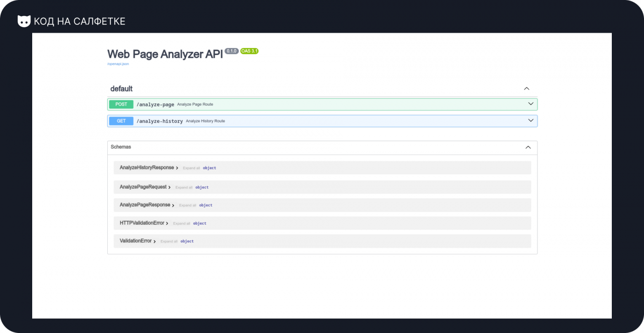This screenshot has width=644, height=333.
Task: Expand the GET /analyze-history arrow
Action: [530, 121]
